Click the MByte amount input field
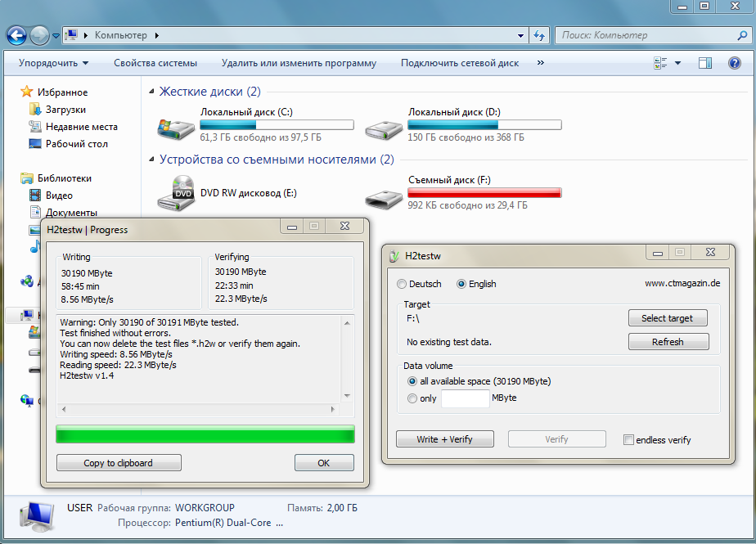 [466, 398]
